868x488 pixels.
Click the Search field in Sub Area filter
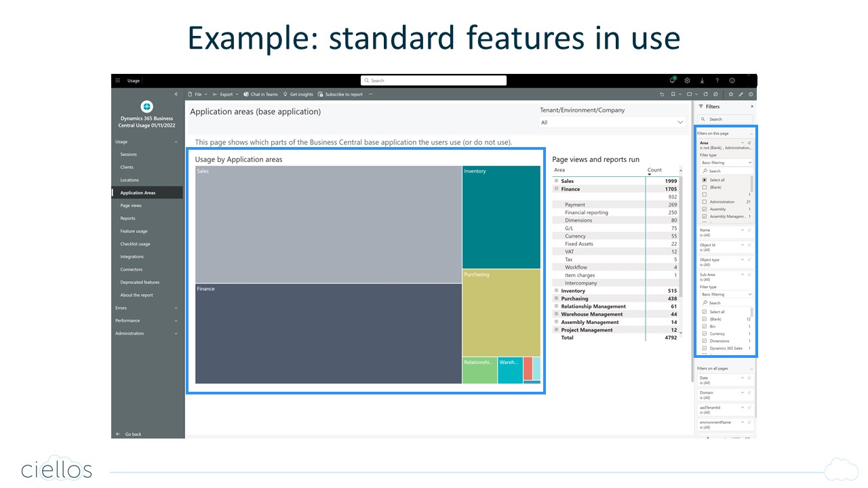coord(726,303)
